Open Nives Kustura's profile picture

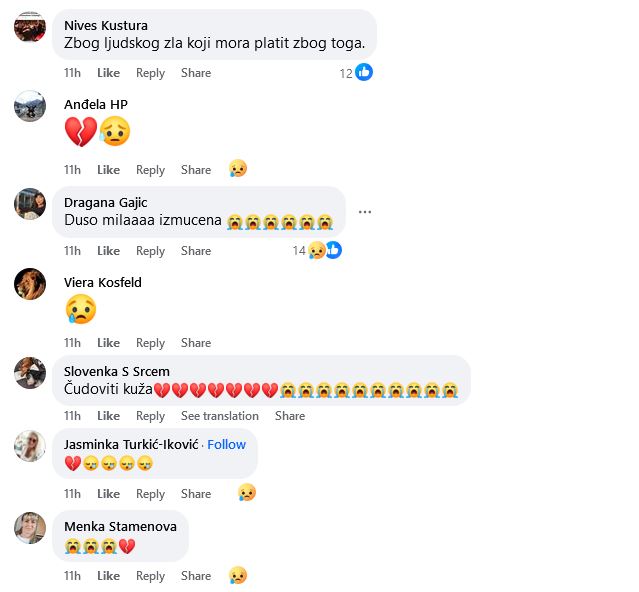30,27
